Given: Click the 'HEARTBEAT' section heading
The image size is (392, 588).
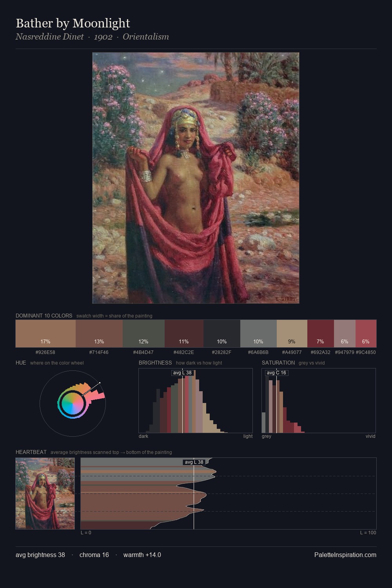Looking at the screenshot, I should coord(31,452).
